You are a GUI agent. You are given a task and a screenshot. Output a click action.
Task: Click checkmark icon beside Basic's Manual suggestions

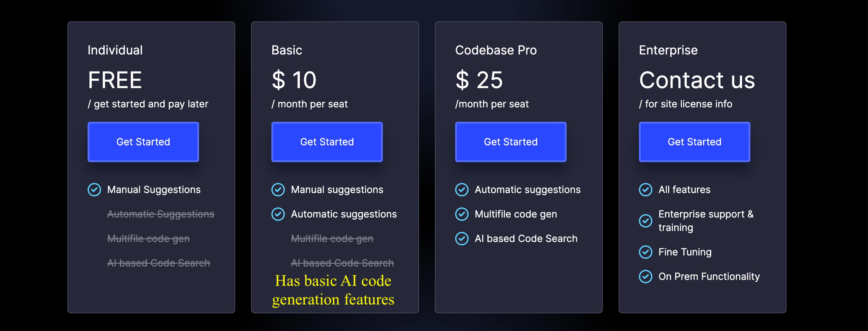point(278,190)
